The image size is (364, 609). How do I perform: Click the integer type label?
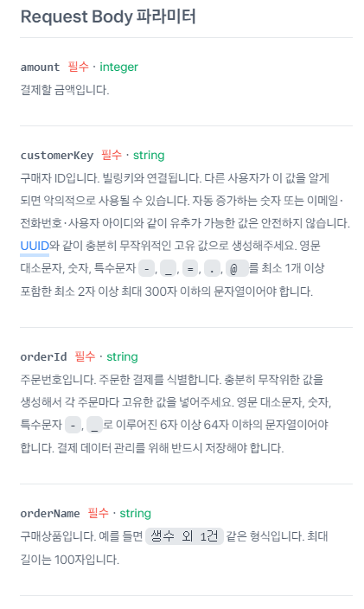click(118, 67)
